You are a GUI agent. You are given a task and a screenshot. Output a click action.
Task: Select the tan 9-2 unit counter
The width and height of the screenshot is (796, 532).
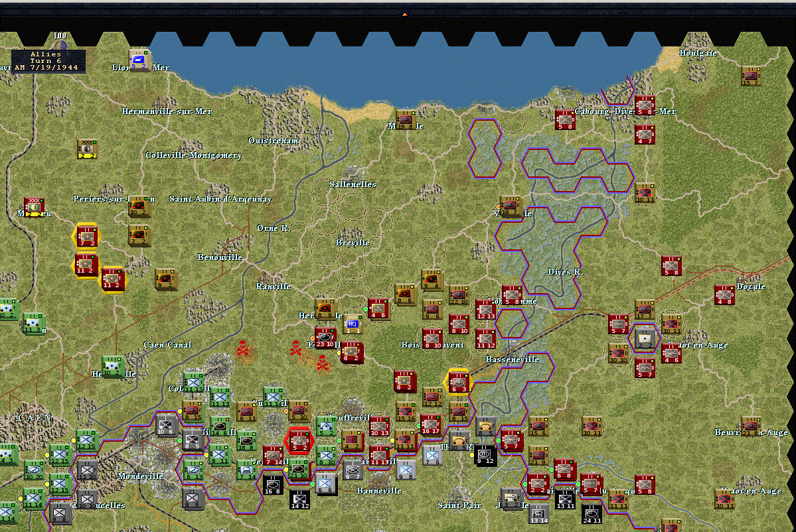point(165,279)
